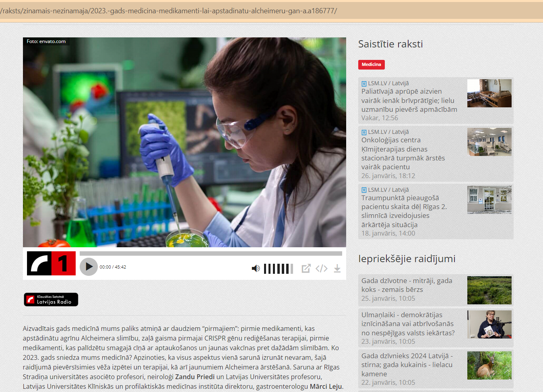Open Klausīties lietotnē Latvijas Radio app button

pyautogui.click(x=51, y=300)
